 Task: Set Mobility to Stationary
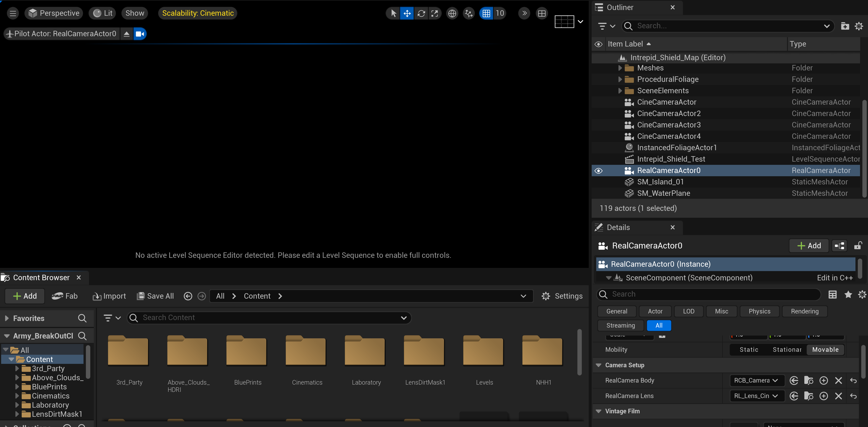click(787, 350)
